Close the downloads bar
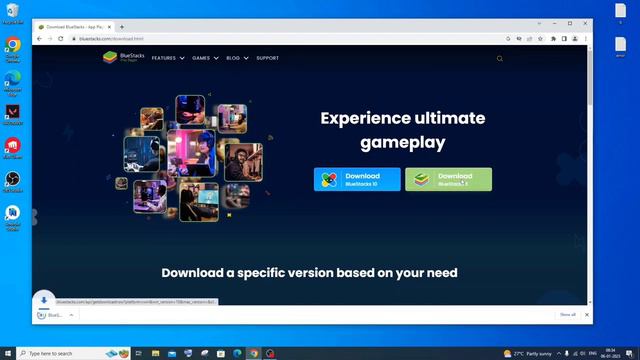Image resolution: width=640 pixels, height=360 pixels. click(587, 315)
